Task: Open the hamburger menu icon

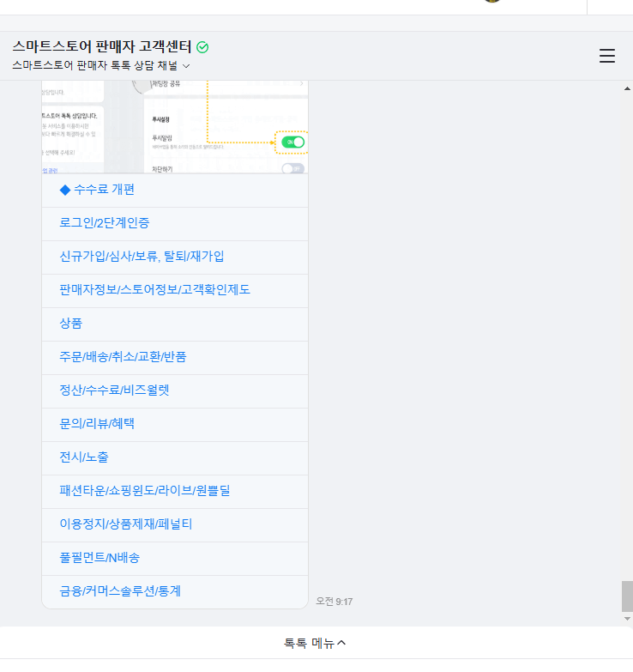Action: 607,56
